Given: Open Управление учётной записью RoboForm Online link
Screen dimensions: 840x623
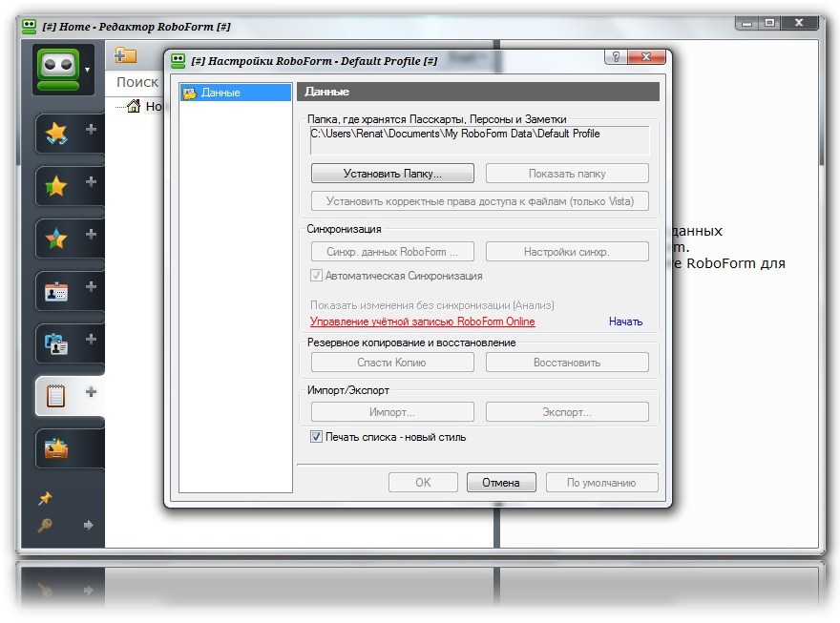Looking at the screenshot, I should [x=423, y=322].
